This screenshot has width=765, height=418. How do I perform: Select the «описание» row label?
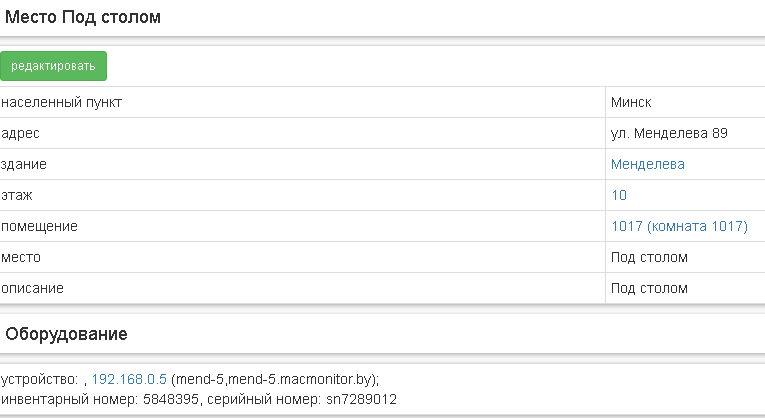(33, 288)
